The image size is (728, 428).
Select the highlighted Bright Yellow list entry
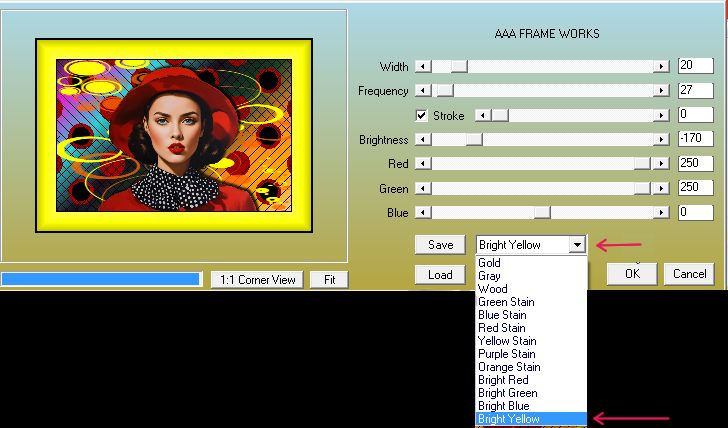[x=531, y=419]
